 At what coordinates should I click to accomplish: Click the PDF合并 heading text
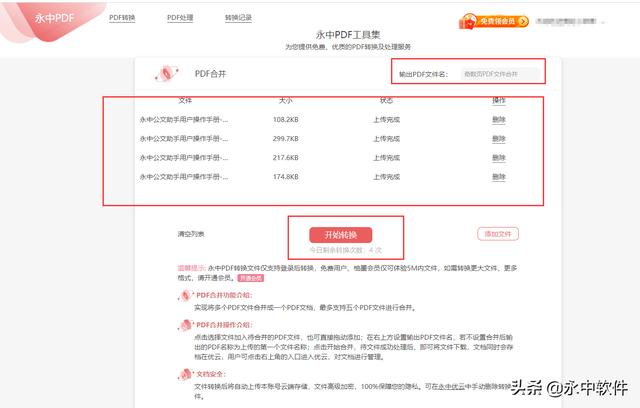pyautogui.click(x=210, y=74)
